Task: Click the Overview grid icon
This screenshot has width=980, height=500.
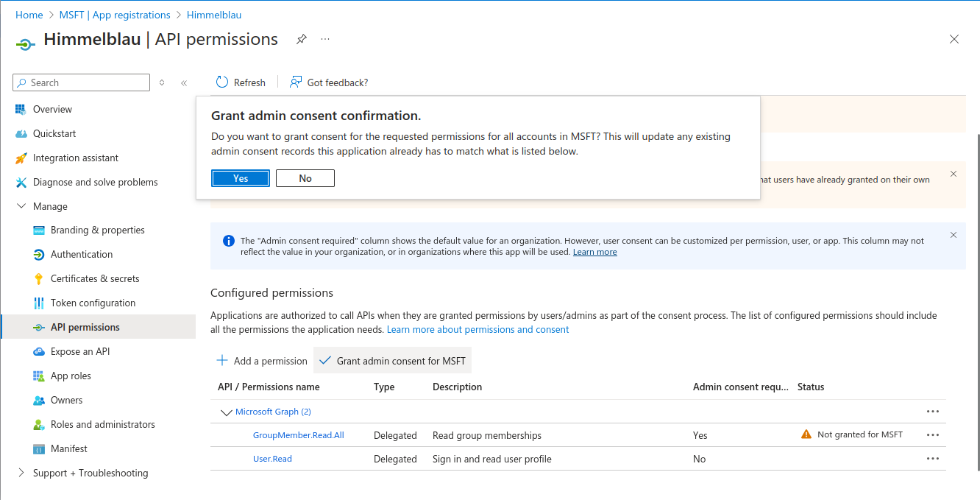Action: coord(21,109)
